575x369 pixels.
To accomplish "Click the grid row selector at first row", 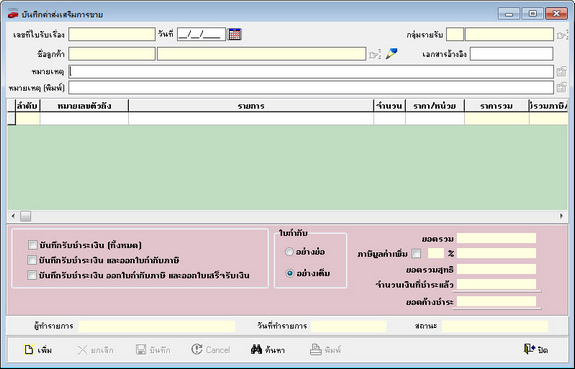I will pyautogui.click(x=11, y=118).
